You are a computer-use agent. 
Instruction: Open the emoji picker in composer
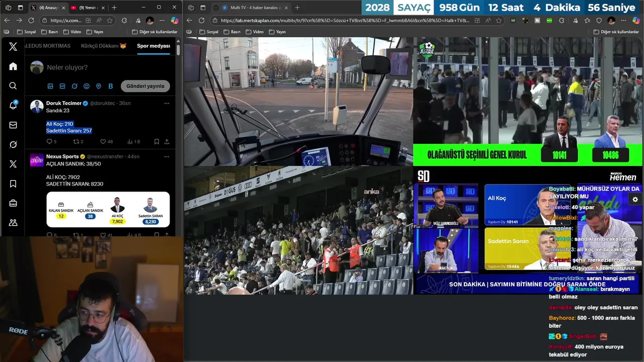pos(87,86)
